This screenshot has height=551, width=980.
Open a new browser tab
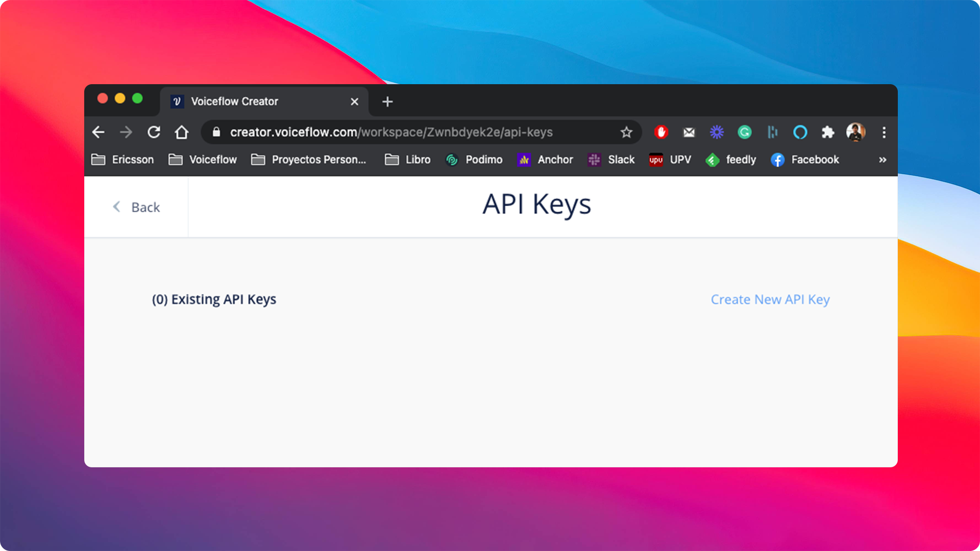(387, 102)
